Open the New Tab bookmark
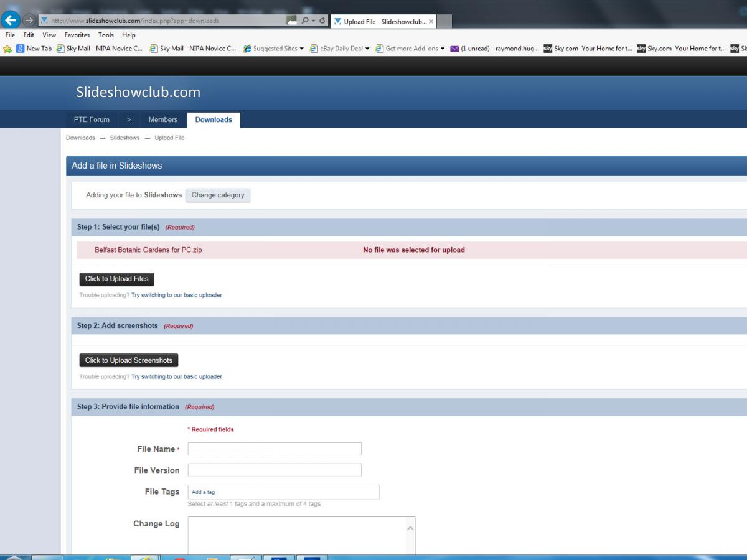The height and width of the screenshot is (560, 747). coord(34,49)
